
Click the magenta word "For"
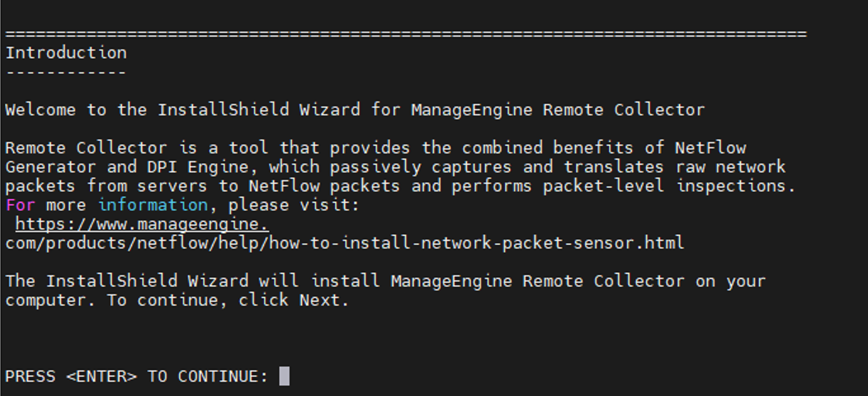[20, 205]
